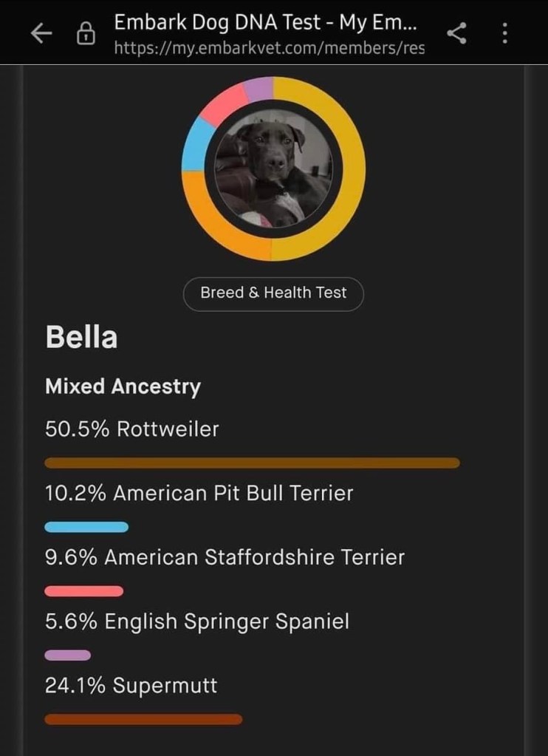
Task: Tap the embarkvet.com URL address
Action: click(x=270, y=49)
